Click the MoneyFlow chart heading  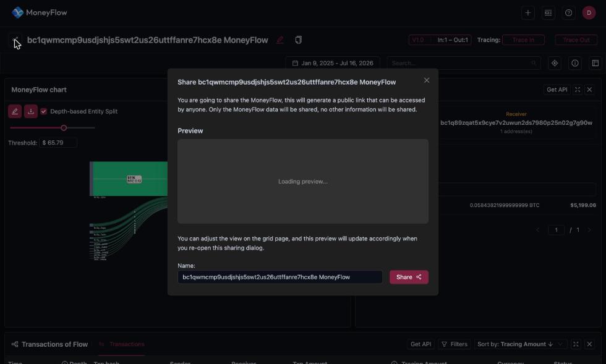click(x=39, y=90)
